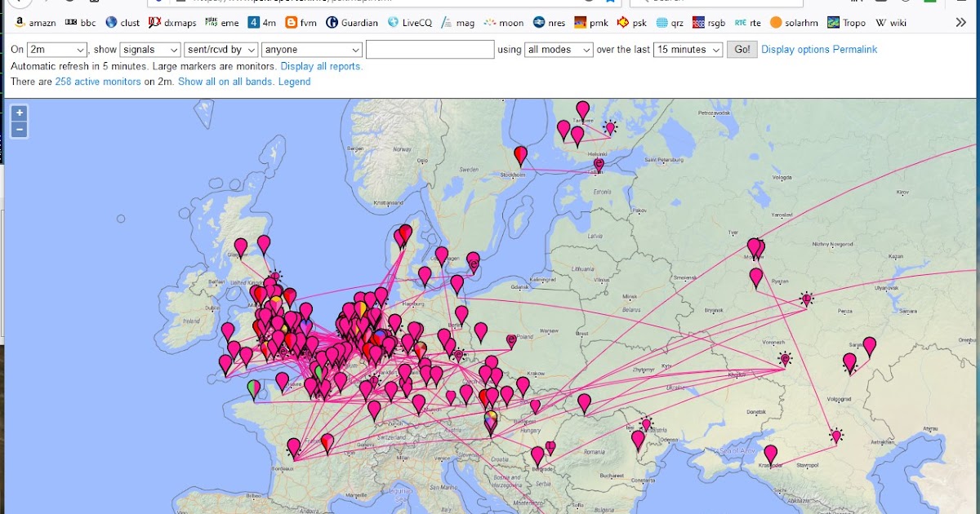
Task: Open the band selector dropdown showing 2m
Action: click(56, 49)
